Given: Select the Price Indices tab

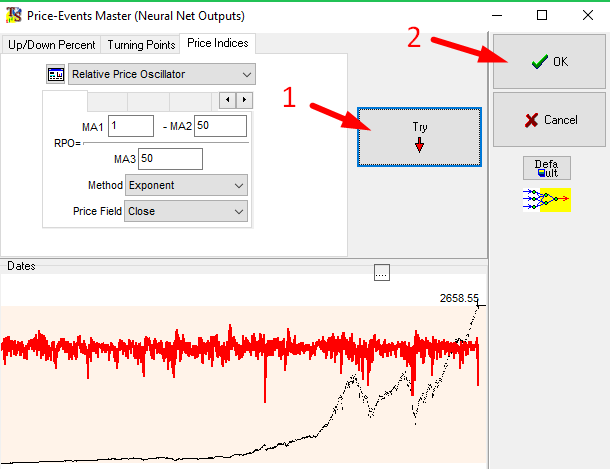Looking at the screenshot, I should (216, 44).
